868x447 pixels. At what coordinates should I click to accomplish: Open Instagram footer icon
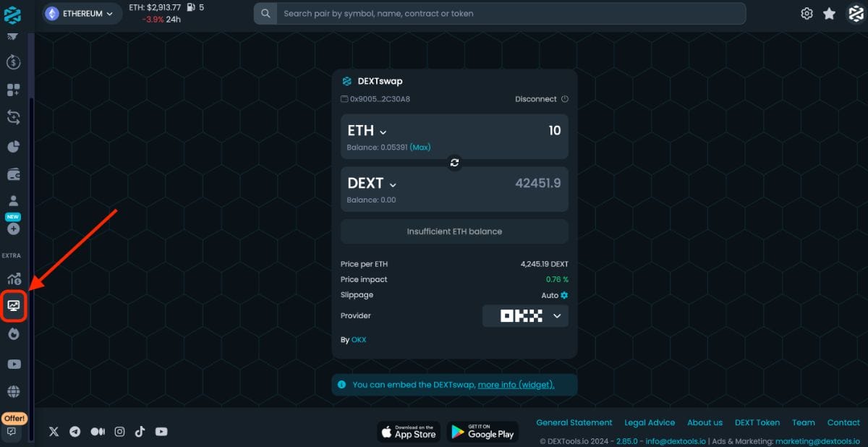point(119,432)
